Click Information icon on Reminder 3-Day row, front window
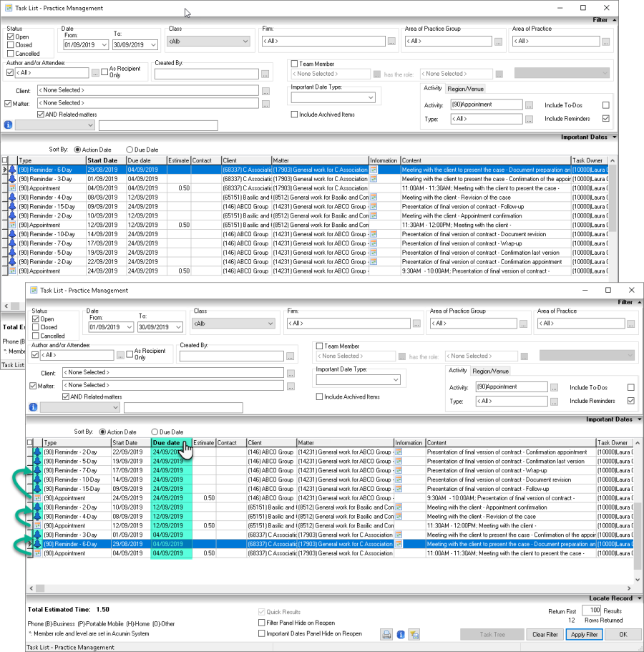The width and height of the screenshot is (644, 652). [399, 535]
